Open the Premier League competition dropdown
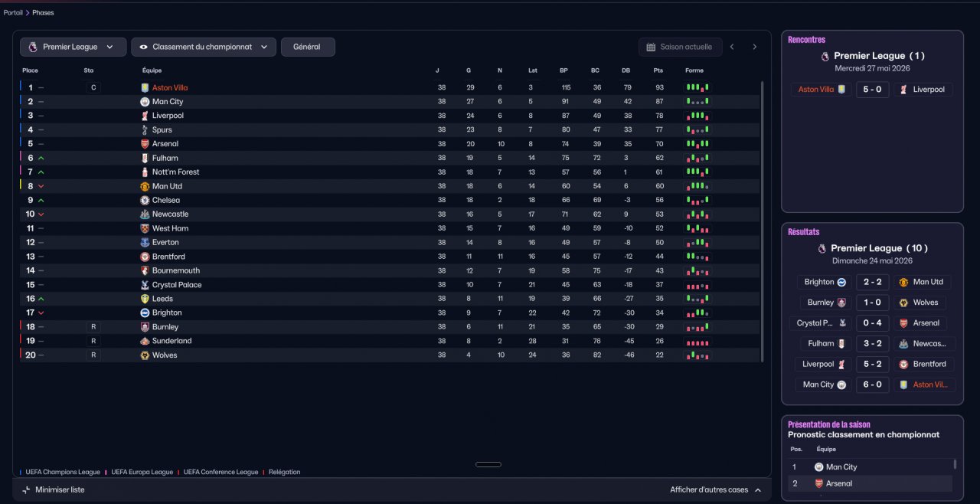This screenshot has height=504, width=980. (73, 47)
